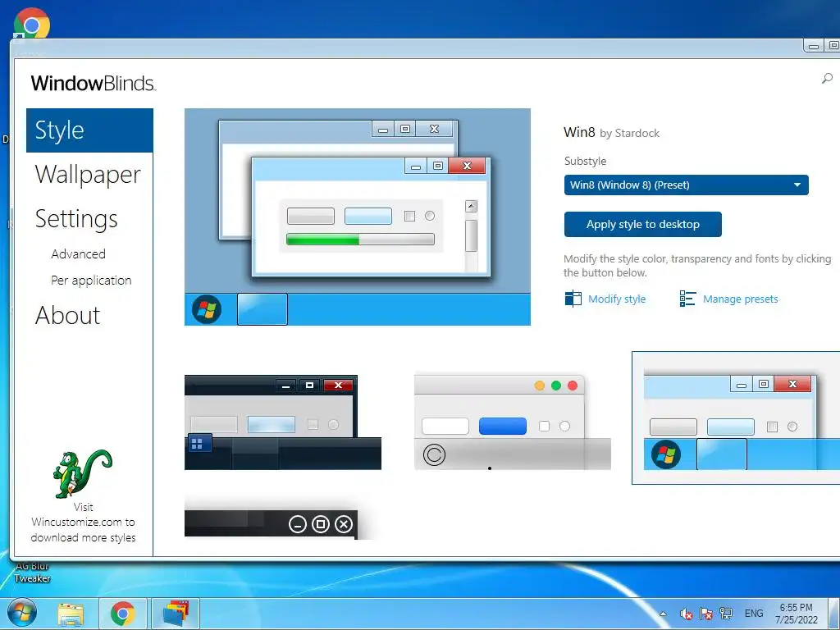Viewport: 840px width, 630px height.
Task: Click the green gecko mascot icon
Action: 83,473
